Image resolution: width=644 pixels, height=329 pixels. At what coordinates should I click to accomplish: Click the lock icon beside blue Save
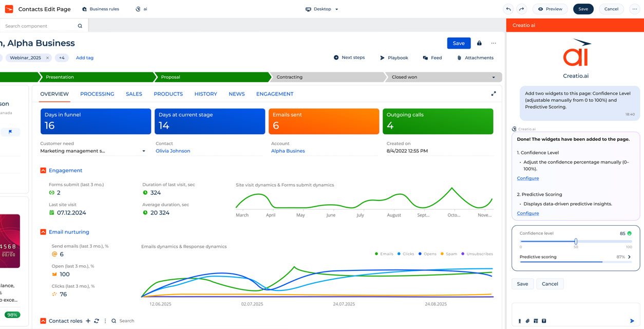(x=479, y=43)
